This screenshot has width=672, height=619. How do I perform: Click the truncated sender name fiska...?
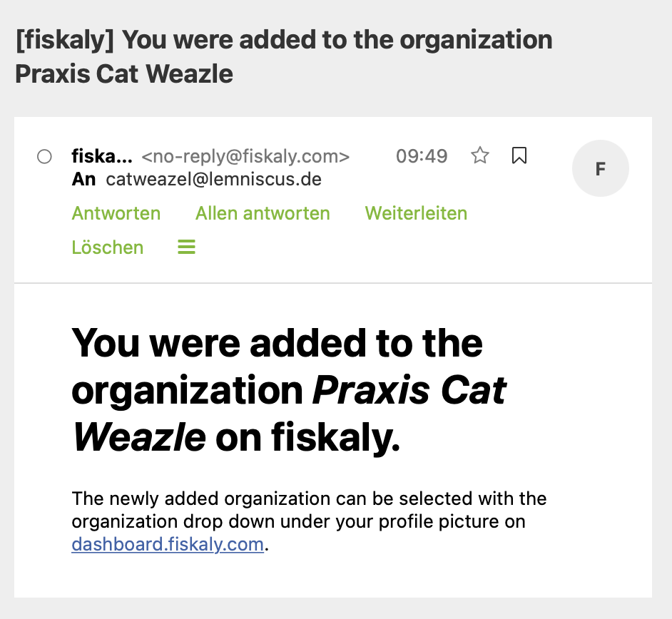click(102, 155)
